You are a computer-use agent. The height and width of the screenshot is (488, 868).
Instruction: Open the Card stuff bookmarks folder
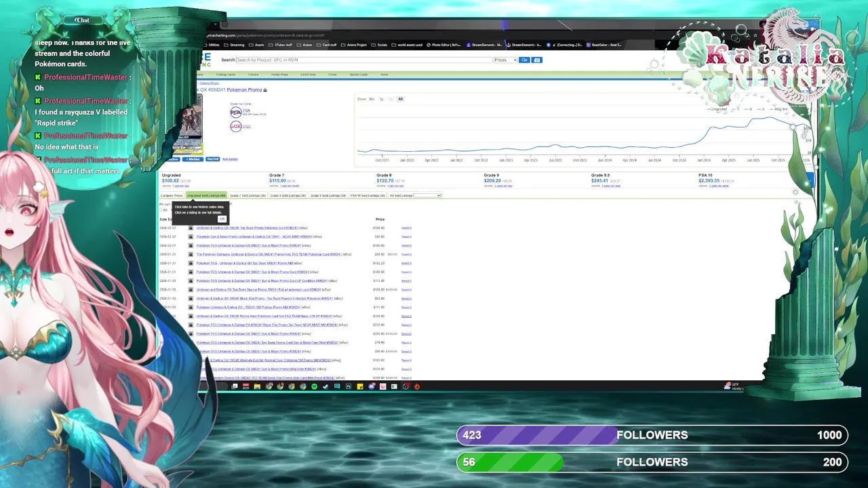tap(327, 45)
